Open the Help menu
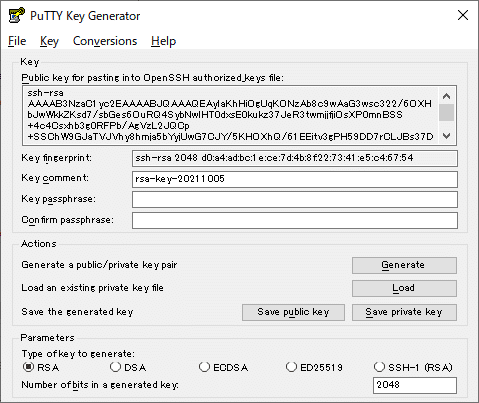The image size is (479, 403). (163, 41)
